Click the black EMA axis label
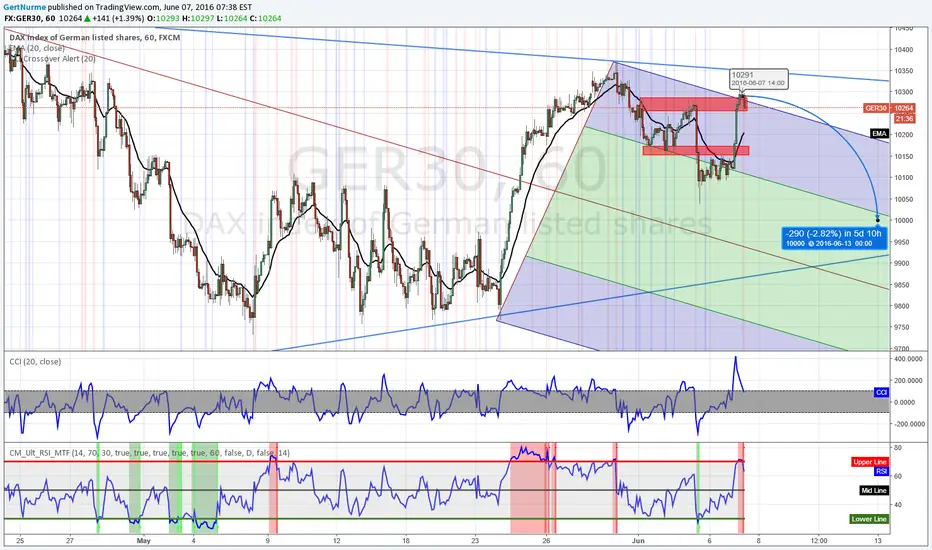The width and height of the screenshot is (932, 550). (x=879, y=134)
